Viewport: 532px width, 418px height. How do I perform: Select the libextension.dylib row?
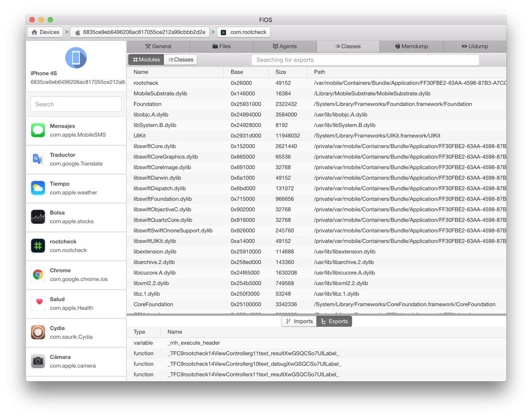coord(317,252)
